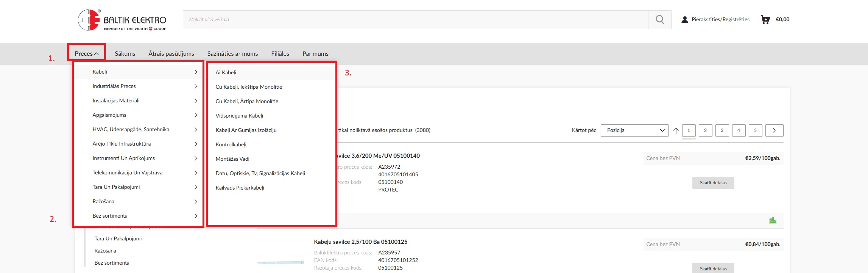
Task: Expand Industriālās Preces submenu arrow
Action: [x=196, y=86]
